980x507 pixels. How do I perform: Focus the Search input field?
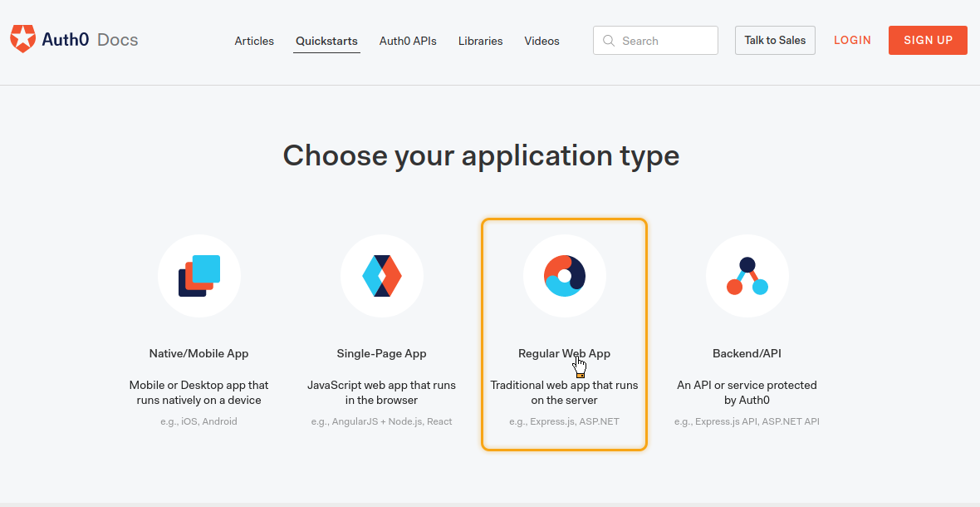[x=655, y=41]
